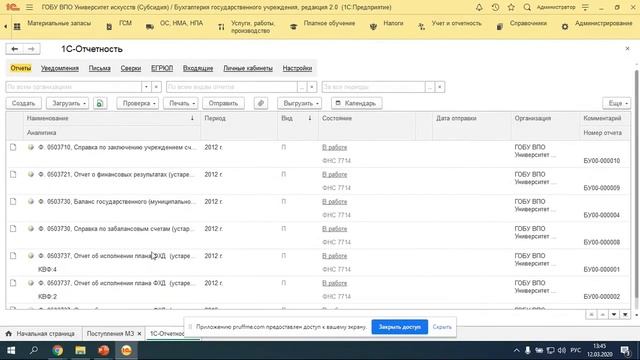640x360 pixels.
Task: Check the box for Ф. 0503721 report
Action: pos(13,175)
